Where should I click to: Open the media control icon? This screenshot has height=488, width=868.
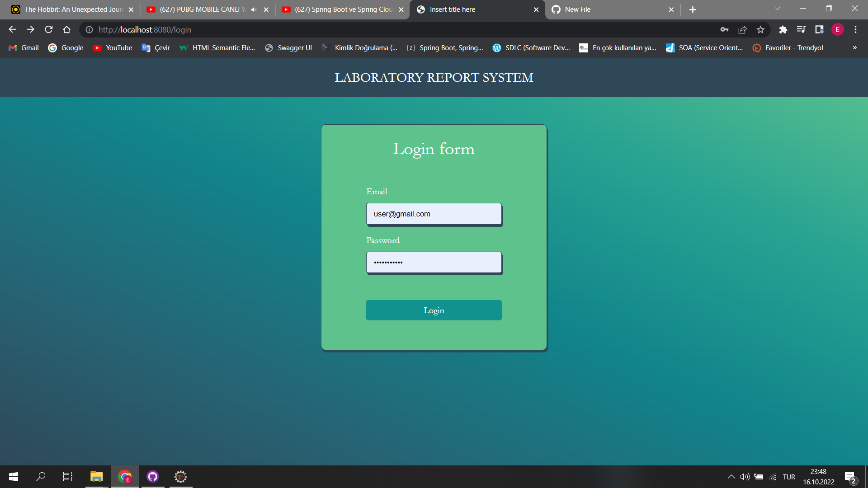pyautogui.click(x=801, y=29)
